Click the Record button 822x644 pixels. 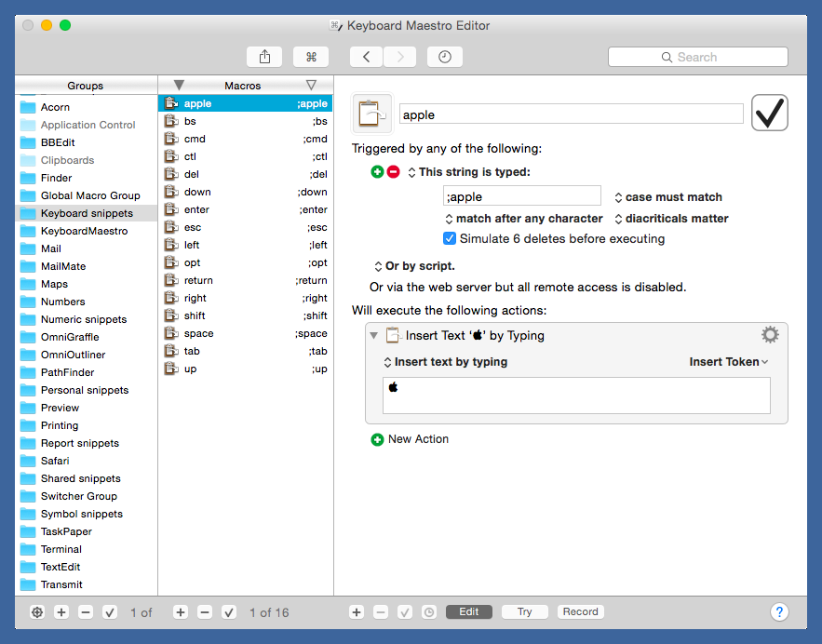pos(580,611)
